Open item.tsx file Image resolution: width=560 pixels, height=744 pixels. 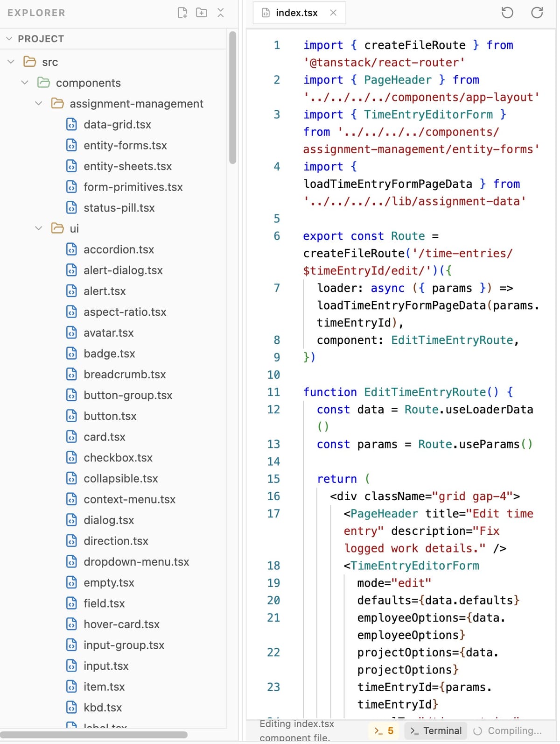click(x=104, y=687)
